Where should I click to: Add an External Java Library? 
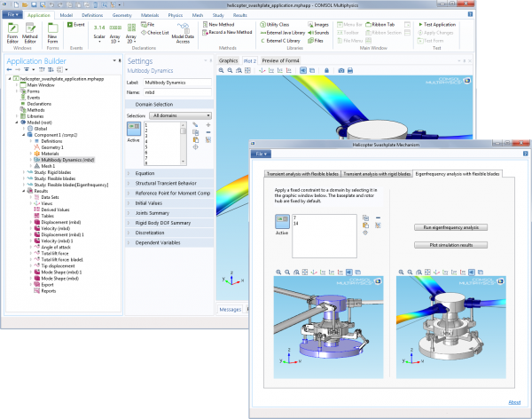coord(283,33)
